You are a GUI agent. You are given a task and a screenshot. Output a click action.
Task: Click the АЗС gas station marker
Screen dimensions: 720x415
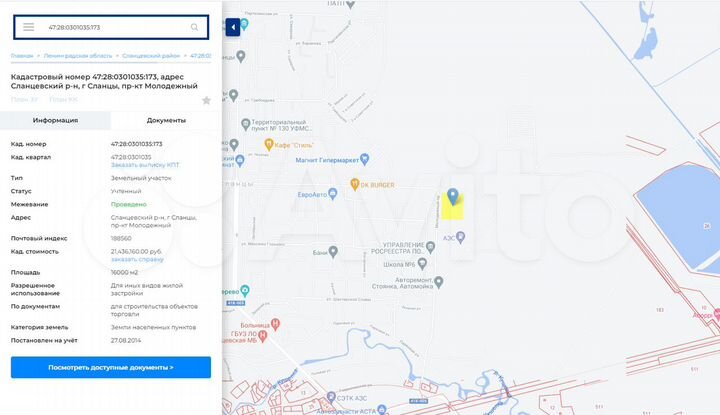coord(461,237)
